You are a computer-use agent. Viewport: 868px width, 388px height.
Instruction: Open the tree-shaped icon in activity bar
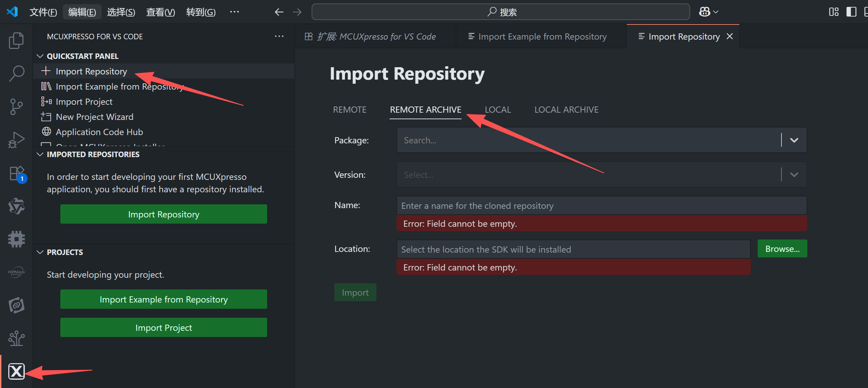[x=16, y=338]
